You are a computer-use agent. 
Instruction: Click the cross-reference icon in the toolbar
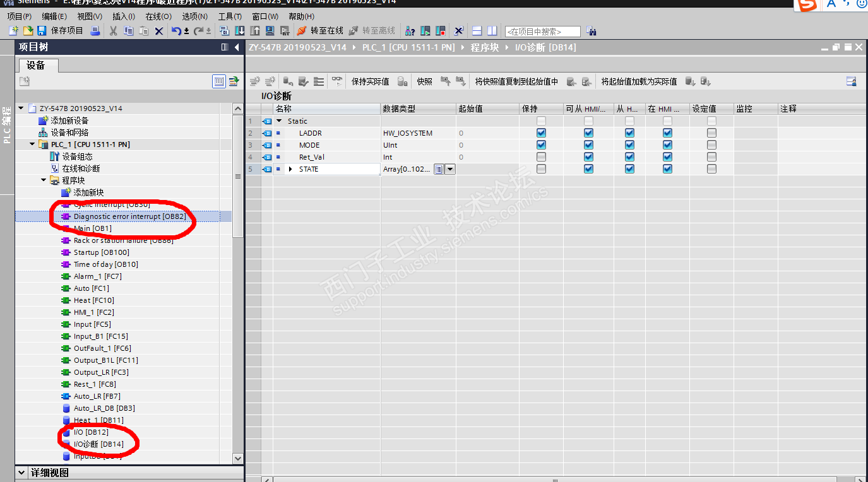click(459, 31)
